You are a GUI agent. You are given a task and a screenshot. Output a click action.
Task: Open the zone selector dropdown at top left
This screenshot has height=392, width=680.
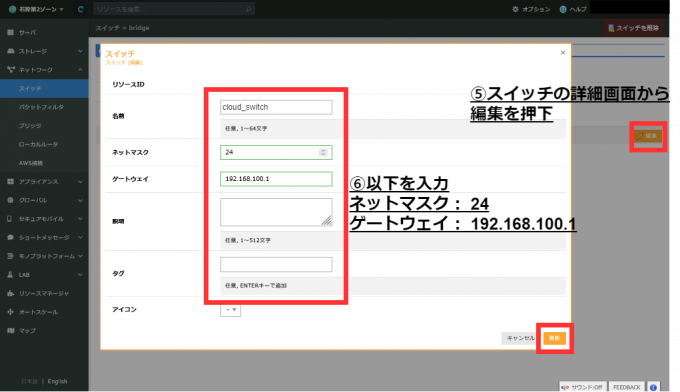[x=36, y=9]
